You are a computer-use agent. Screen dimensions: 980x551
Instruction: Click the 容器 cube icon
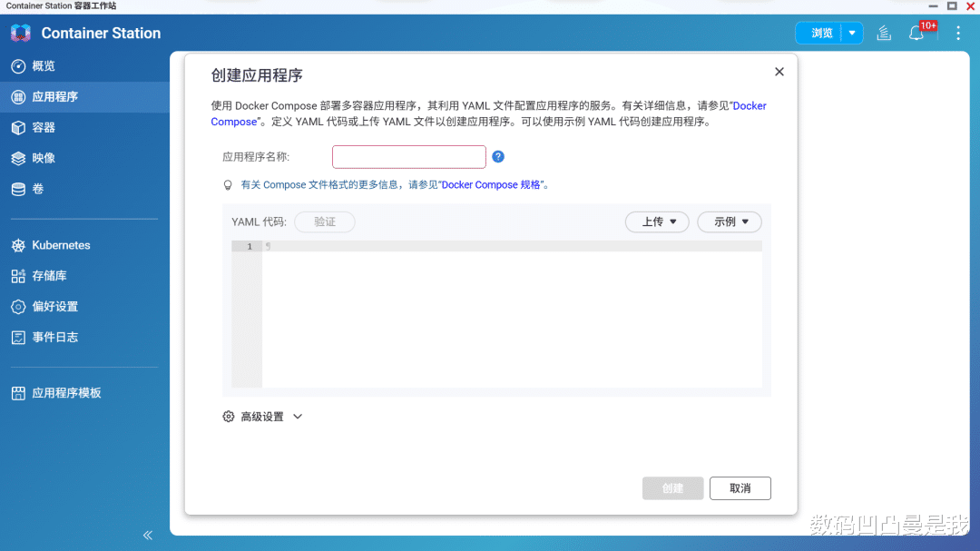[18, 128]
